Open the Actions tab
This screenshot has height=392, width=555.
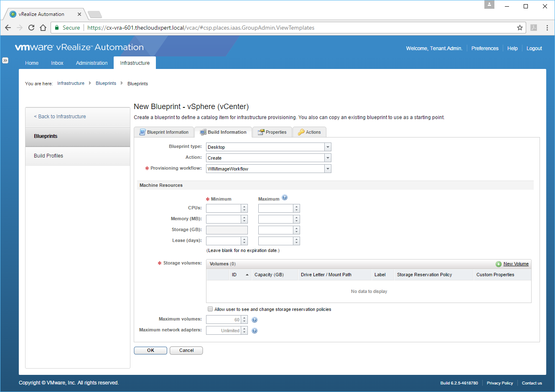(x=309, y=132)
